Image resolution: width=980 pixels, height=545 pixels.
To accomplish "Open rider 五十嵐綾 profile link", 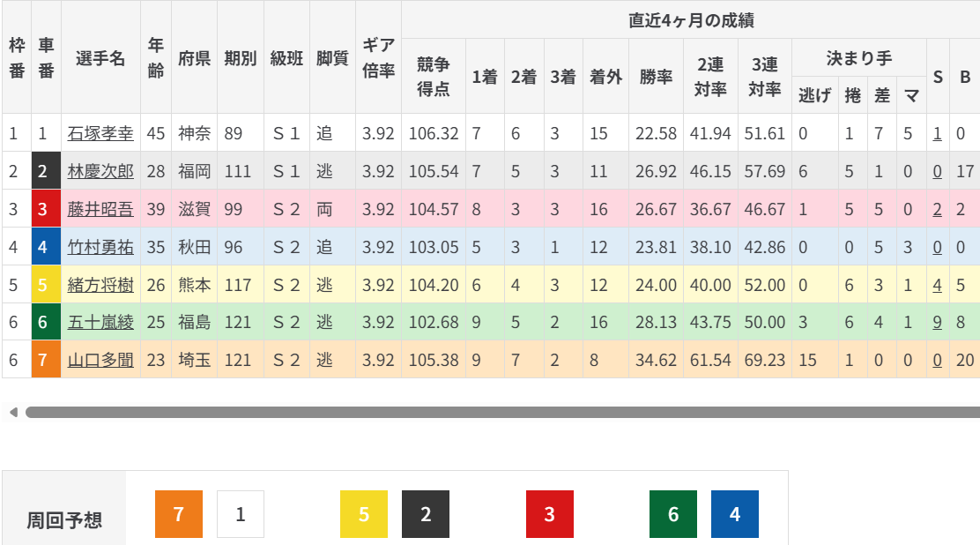I will (100, 322).
